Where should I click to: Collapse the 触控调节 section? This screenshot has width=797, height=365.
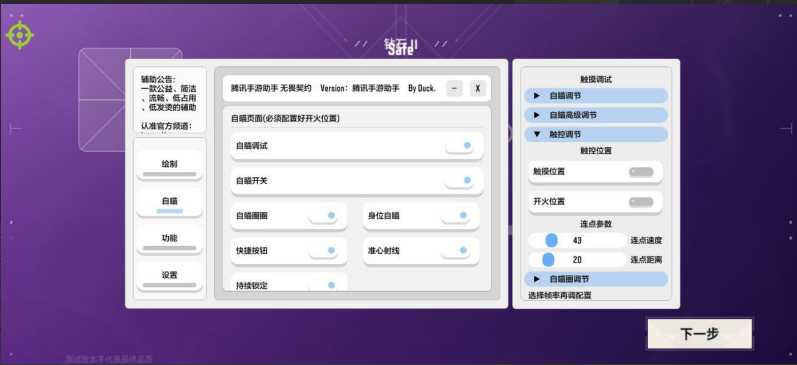596,134
